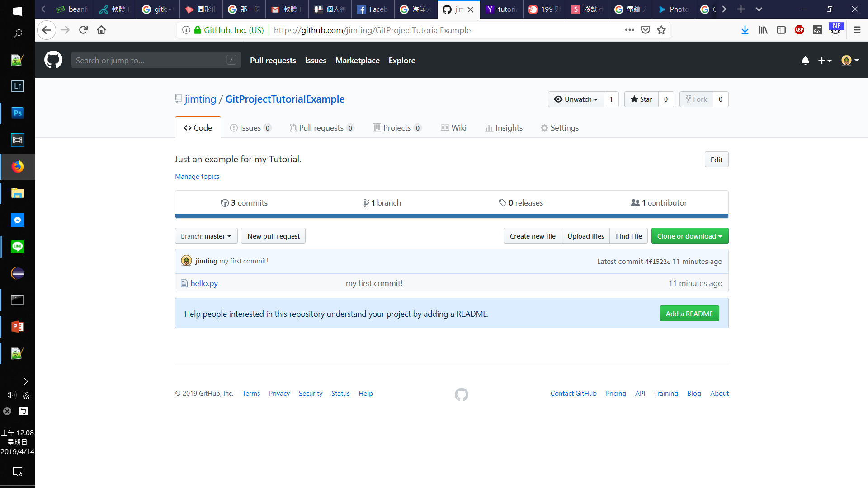This screenshot has width=868, height=488.
Task: Expand the Clone or download dropdown
Action: [x=689, y=236]
